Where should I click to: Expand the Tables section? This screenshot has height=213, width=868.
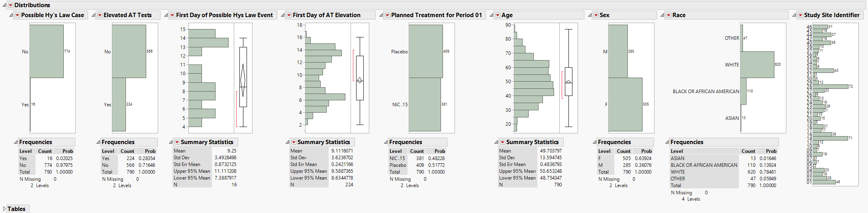(x=4, y=209)
